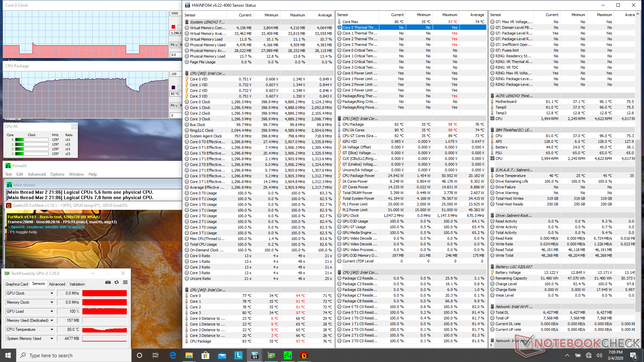
Task: Open the GPU-Z hamburger menu
Action: point(125,282)
